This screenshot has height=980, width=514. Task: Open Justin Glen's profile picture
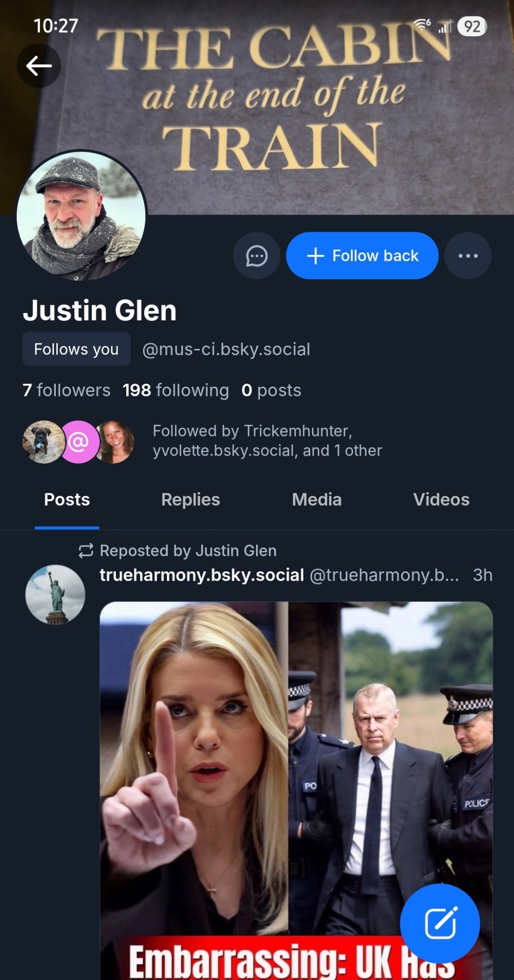tap(81, 216)
